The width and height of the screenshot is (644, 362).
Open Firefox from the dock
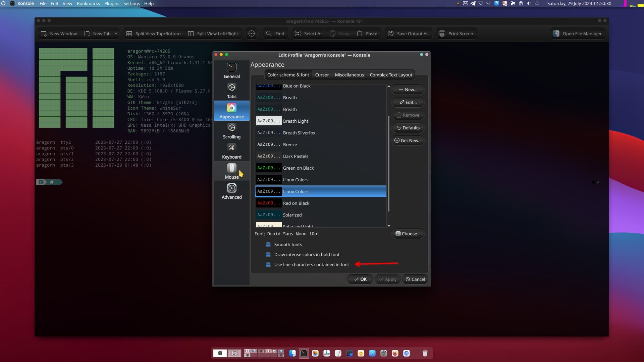[x=395, y=353]
